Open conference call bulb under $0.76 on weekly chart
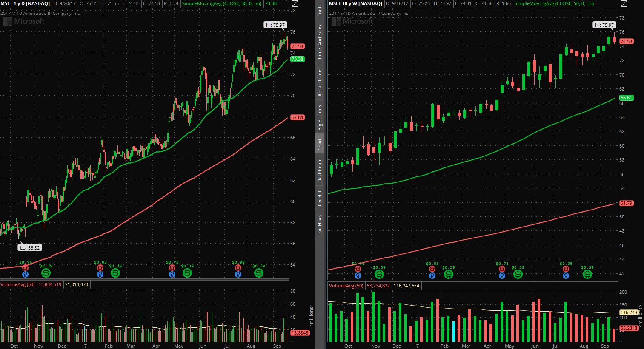The width and height of the screenshot is (644, 349). click(x=358, y=275)
